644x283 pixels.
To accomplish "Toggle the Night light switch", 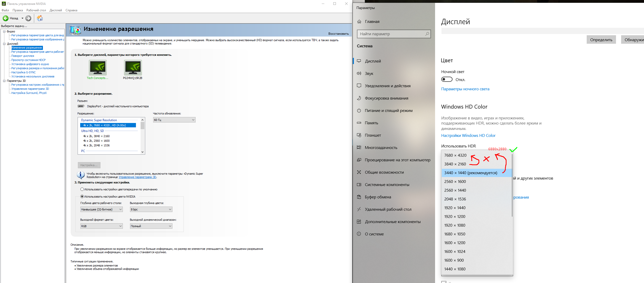I will click(447, 79).
